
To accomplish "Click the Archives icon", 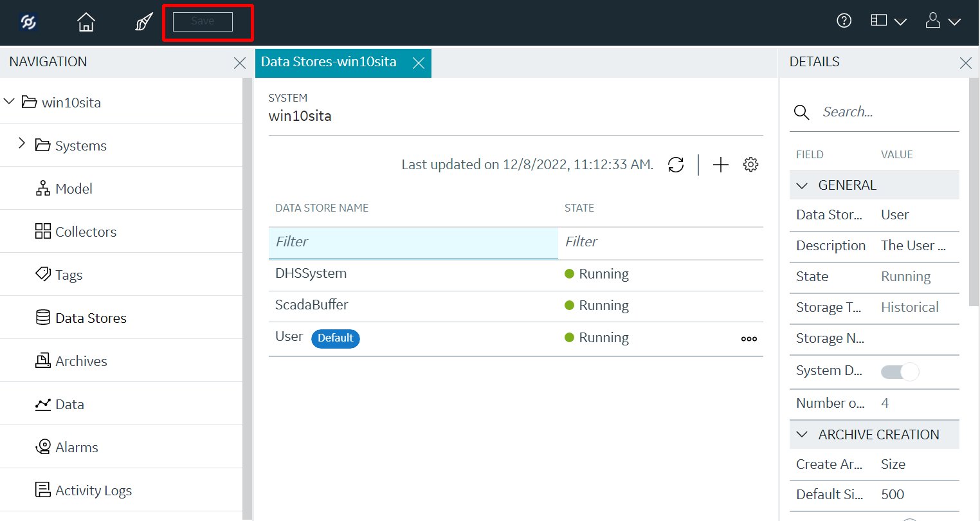I will point(43,360).
